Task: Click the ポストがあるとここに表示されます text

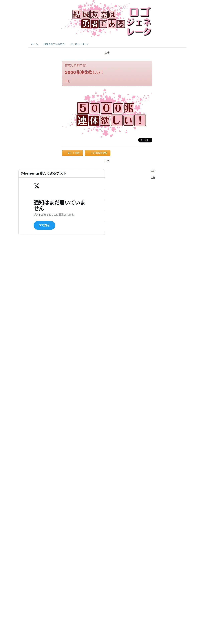Action: pos(54,214)
